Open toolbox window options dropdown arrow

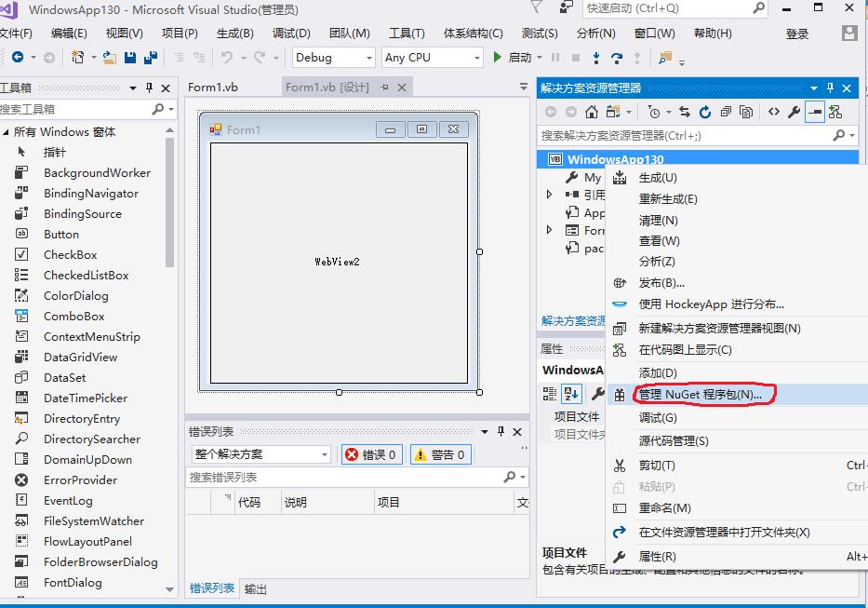click(x=133, y=88)
